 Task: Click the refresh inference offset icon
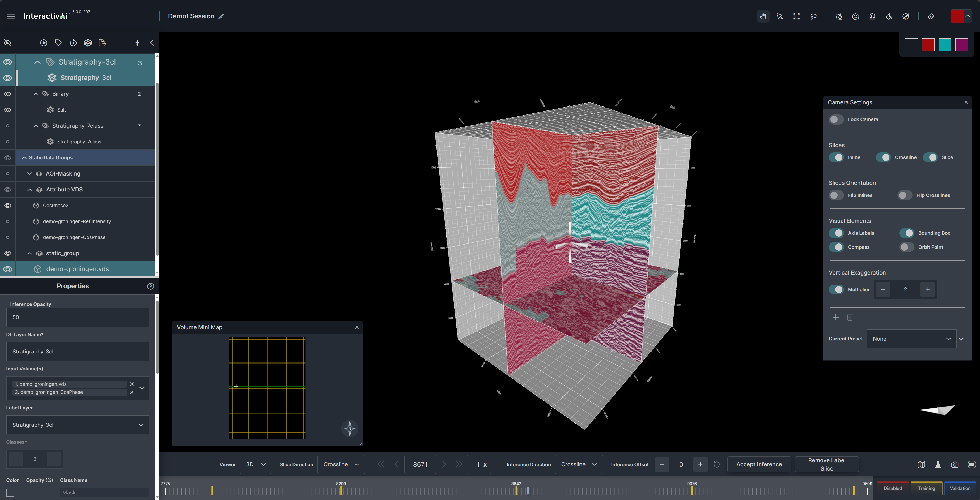717,465
